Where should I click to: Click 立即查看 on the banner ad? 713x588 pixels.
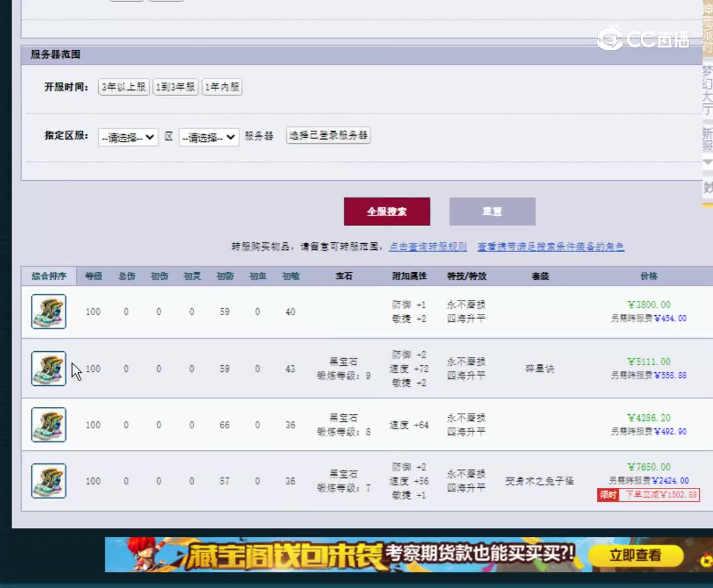pyautogui.click(x=636, y=555)
